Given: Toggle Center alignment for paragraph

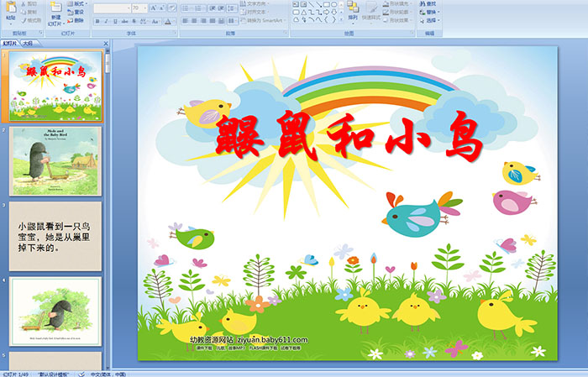Looking at the screenshot, I should click(x=194, y=21).
